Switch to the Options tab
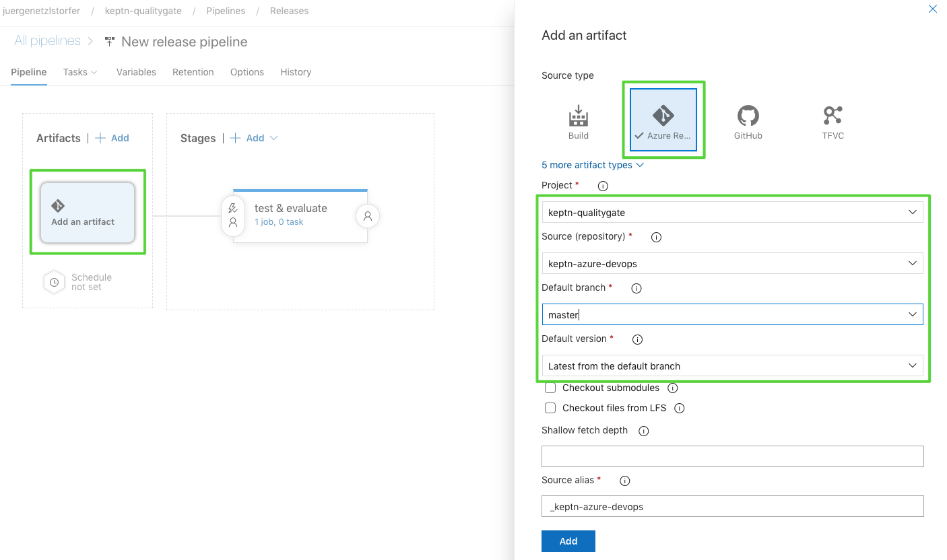The image size is (947, 560). [x=247, y=72]
